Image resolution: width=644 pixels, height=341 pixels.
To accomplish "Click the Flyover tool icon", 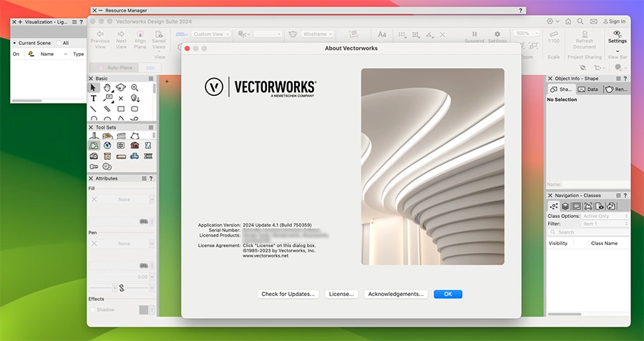I will 121,87.
